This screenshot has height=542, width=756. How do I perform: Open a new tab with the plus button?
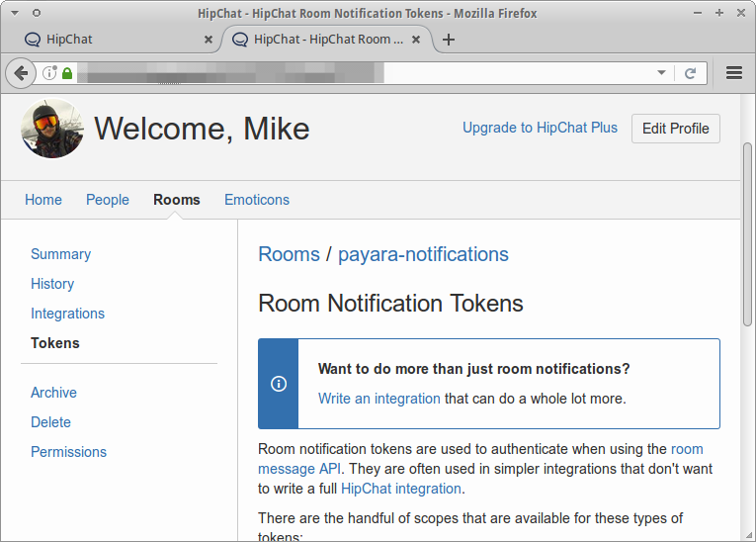click(449, 40)
